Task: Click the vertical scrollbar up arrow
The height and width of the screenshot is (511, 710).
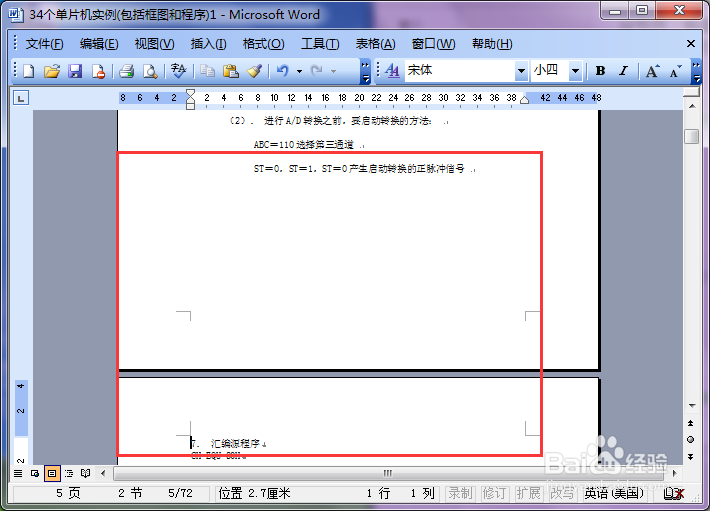Action: pyautogui.click(x=691, y=106)
